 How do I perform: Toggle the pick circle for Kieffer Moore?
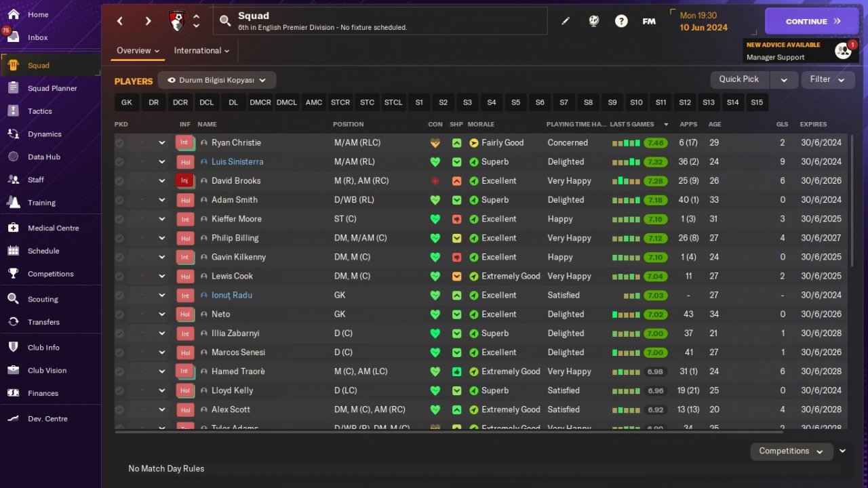[x=119, y=219]
